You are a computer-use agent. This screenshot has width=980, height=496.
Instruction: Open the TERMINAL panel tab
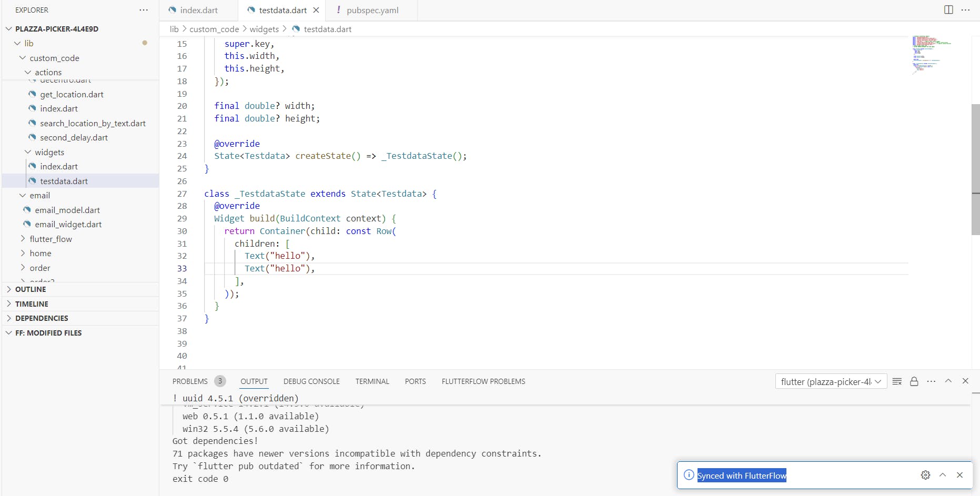tap(372, 381)
